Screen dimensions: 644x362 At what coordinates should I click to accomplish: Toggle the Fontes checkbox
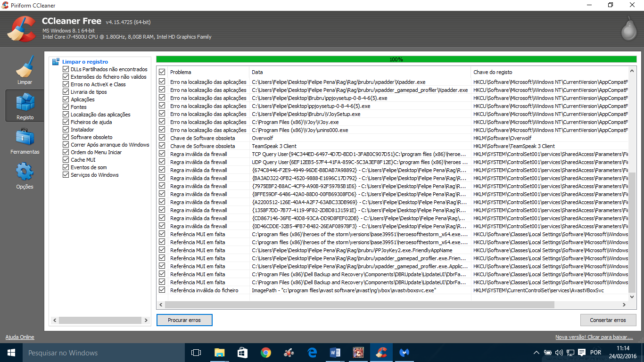(x=66, y=107)
